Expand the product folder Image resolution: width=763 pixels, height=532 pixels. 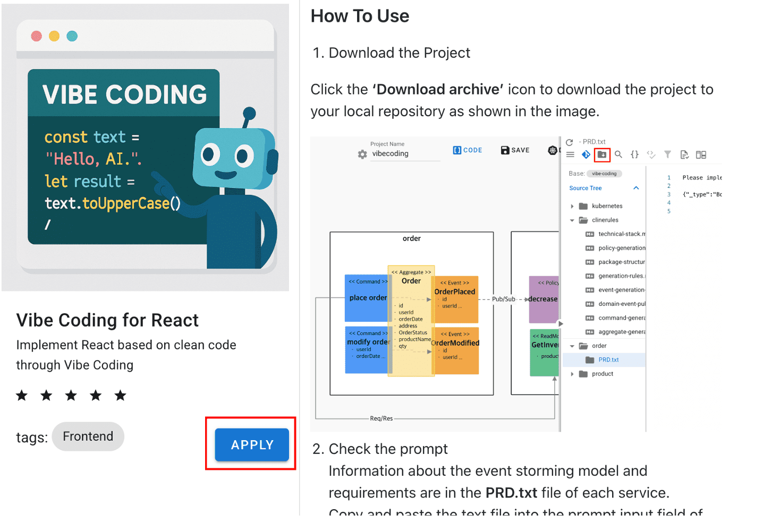[x=572, y=374]
